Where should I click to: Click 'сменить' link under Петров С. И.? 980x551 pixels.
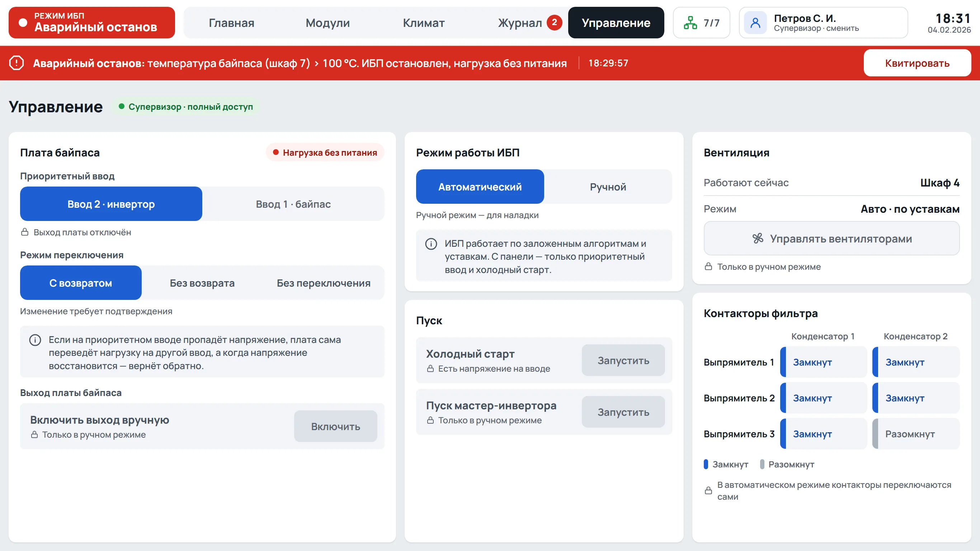pos(843,29)
